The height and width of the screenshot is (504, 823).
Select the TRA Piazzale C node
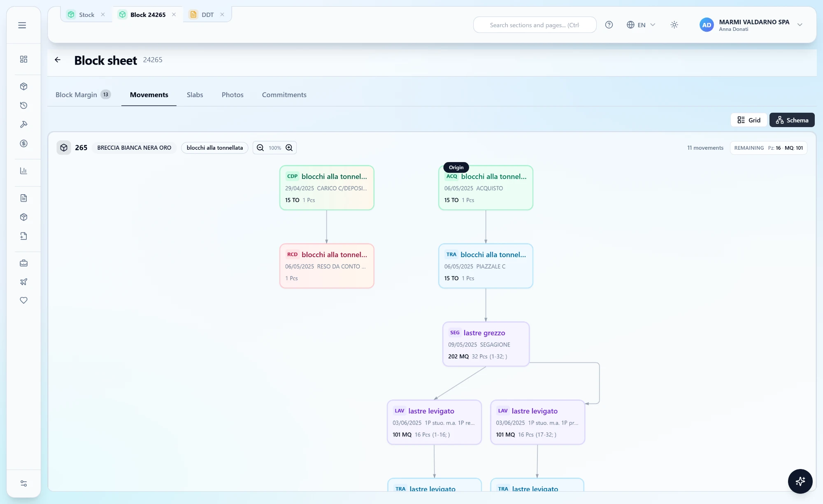click(486, 266)
